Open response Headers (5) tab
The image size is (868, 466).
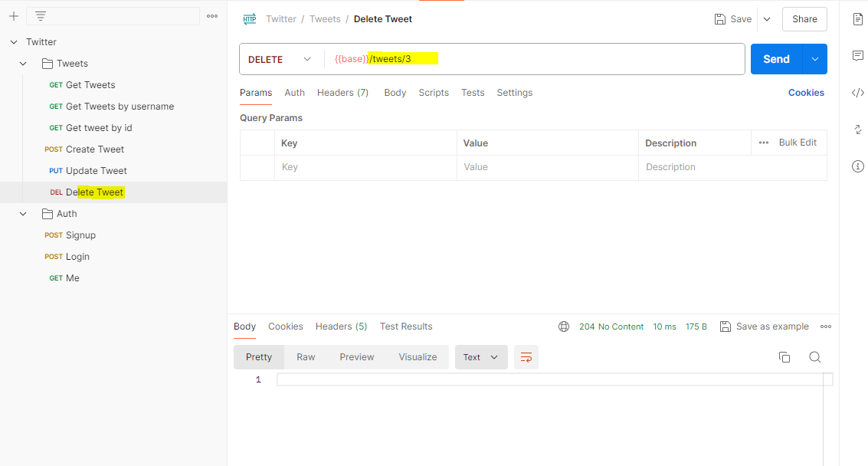[341, 327]
